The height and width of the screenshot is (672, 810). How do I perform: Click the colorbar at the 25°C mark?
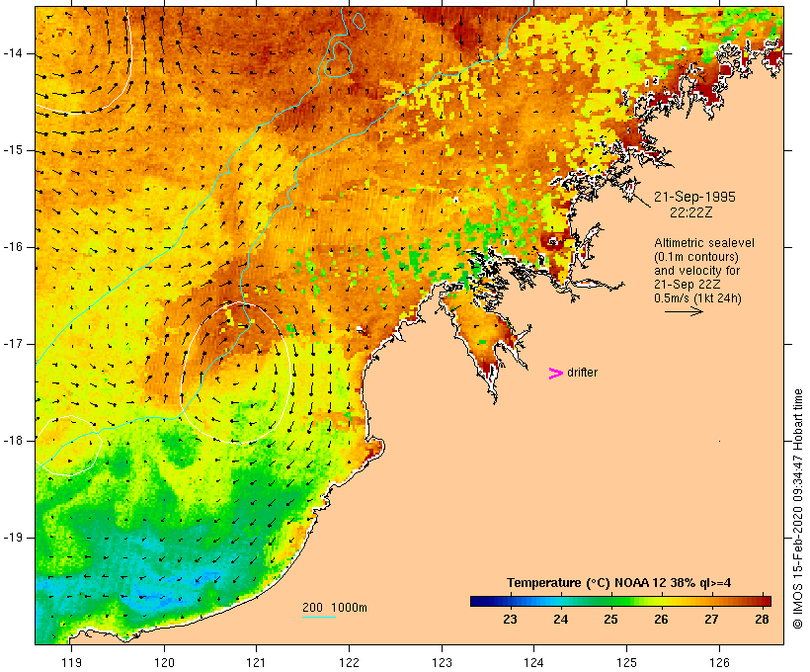(x=610, y=601)
